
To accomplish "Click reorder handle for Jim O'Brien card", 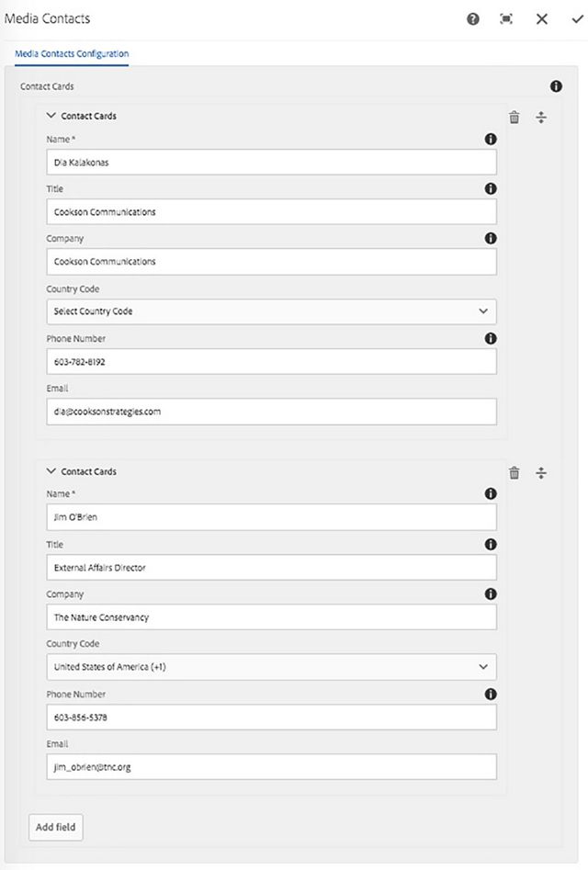I will click(x=541, y=473).
